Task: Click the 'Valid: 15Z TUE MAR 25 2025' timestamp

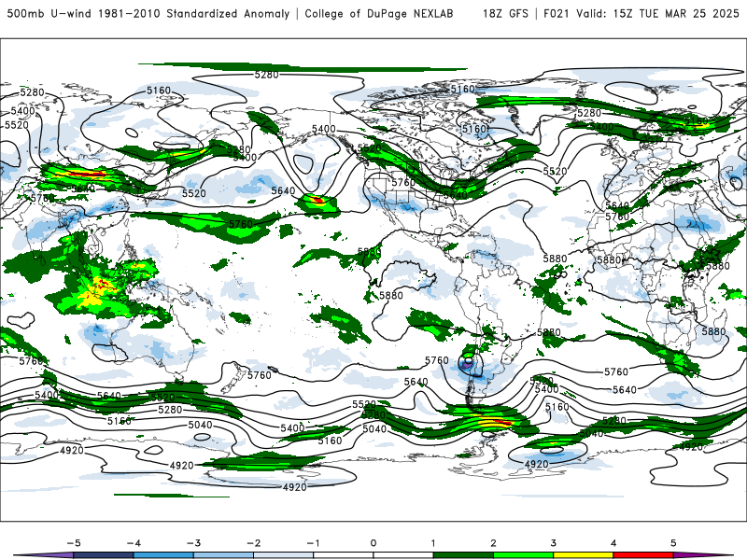Action: pos(658,14)
